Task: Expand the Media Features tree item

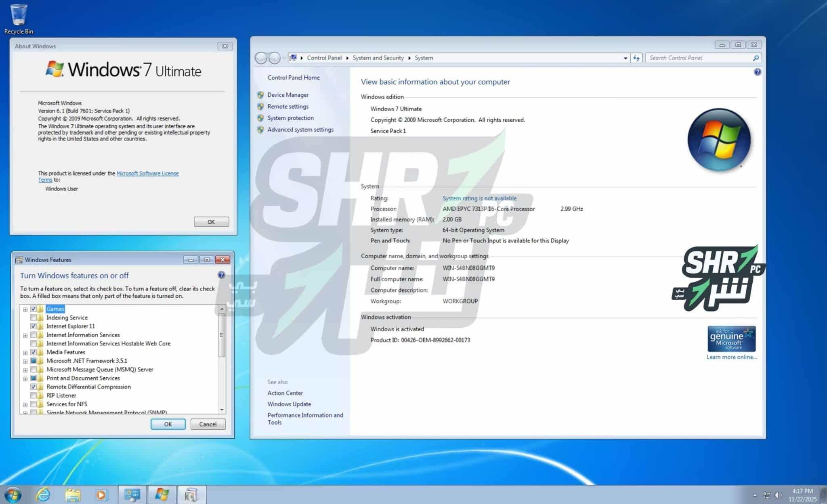Action: 25,352
